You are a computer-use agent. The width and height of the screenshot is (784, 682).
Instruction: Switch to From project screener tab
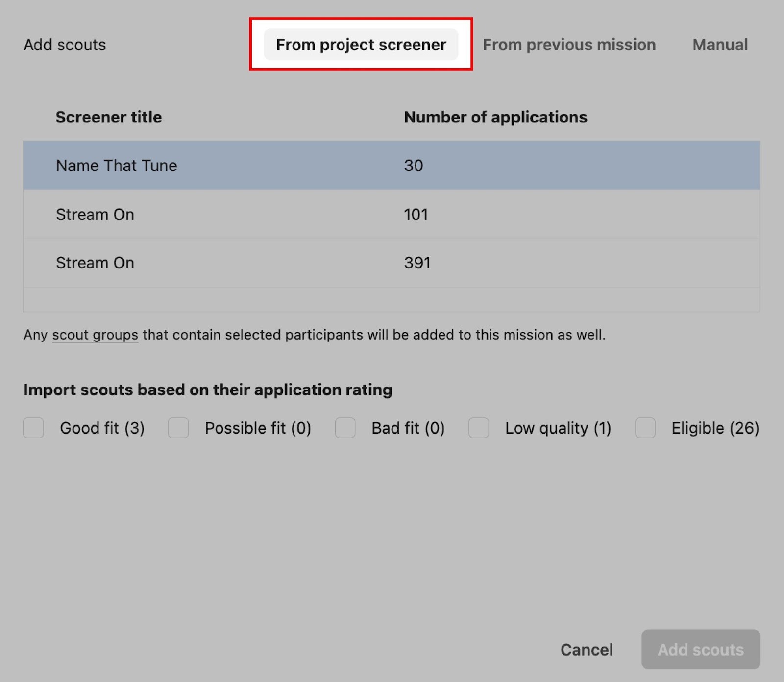coord(361,45)
